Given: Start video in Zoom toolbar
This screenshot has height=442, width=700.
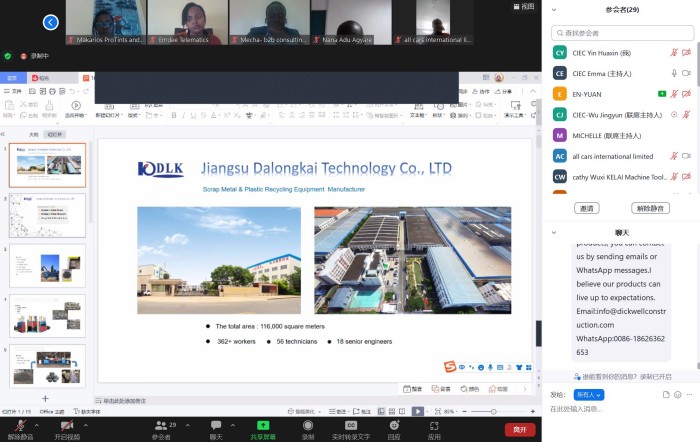Looking at the screenshot, I should [67, 429].
